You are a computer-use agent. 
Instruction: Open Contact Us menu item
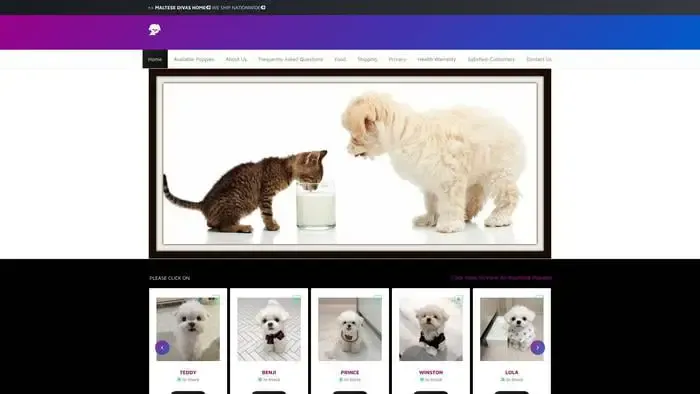tap(539, 59)
